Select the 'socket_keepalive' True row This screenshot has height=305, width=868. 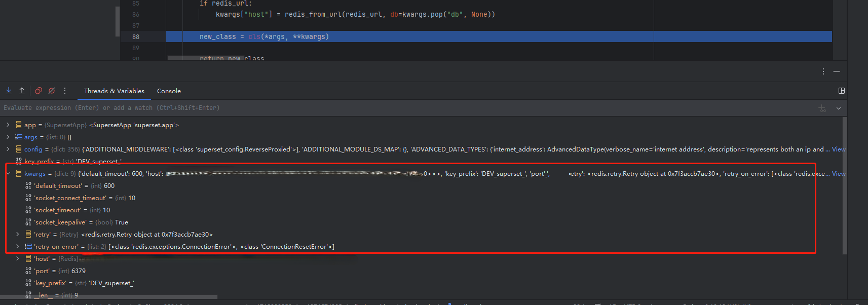pyautogui.click(x=81, y=222)
